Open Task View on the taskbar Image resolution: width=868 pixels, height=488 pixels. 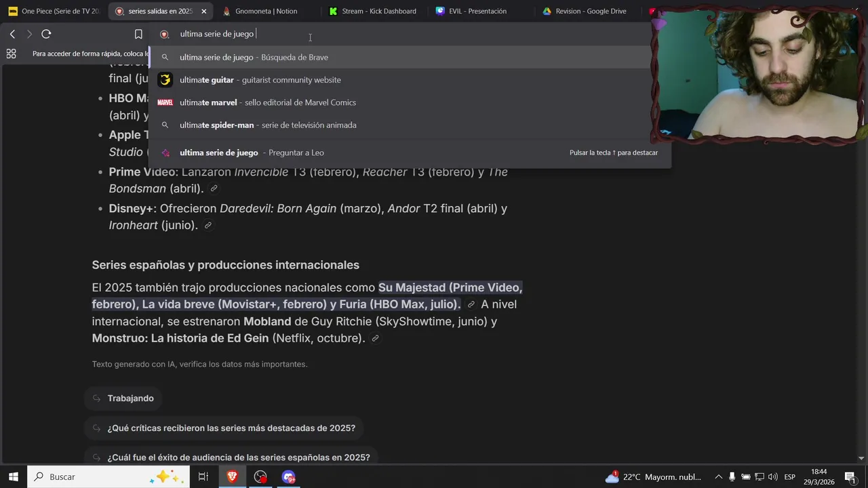pos(203,476)
